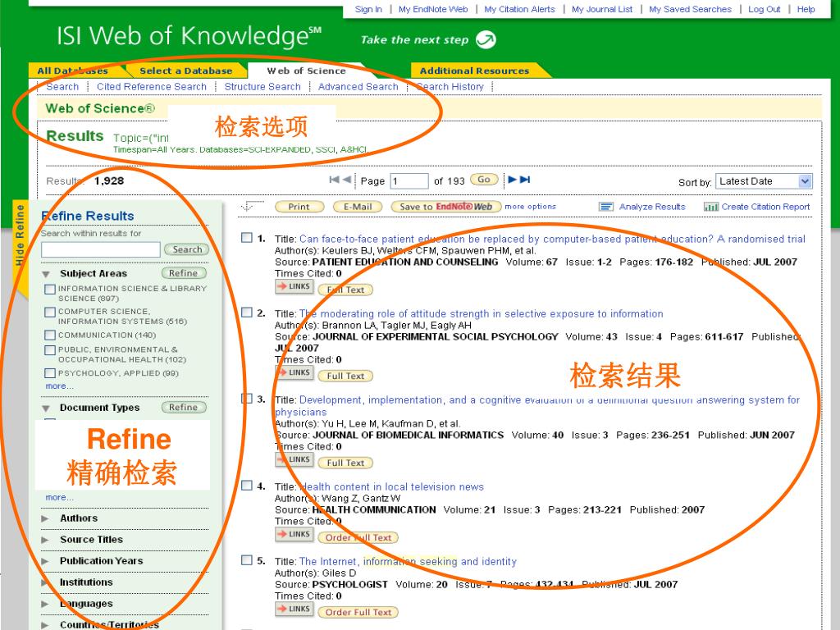
Task: Click the Print button
Action: 299,207
